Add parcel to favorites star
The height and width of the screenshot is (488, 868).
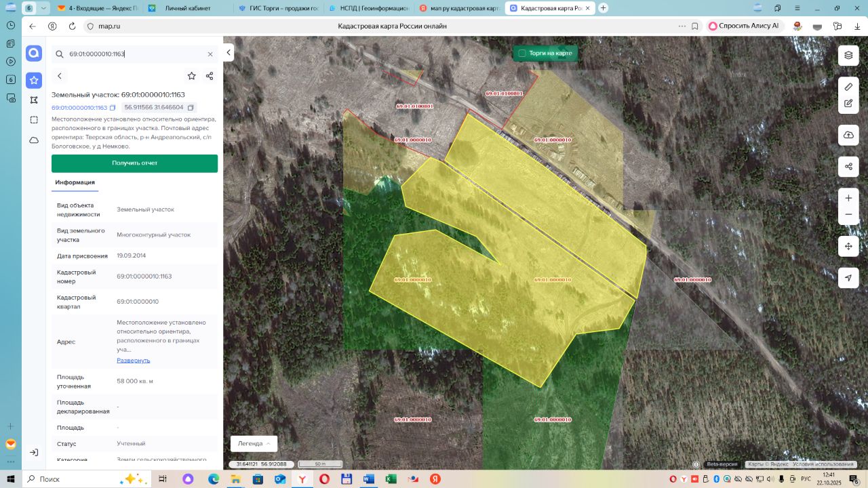pos(192,76)
